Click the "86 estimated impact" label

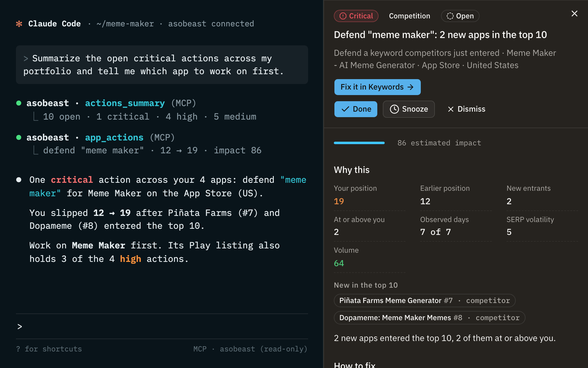[439, 143]
